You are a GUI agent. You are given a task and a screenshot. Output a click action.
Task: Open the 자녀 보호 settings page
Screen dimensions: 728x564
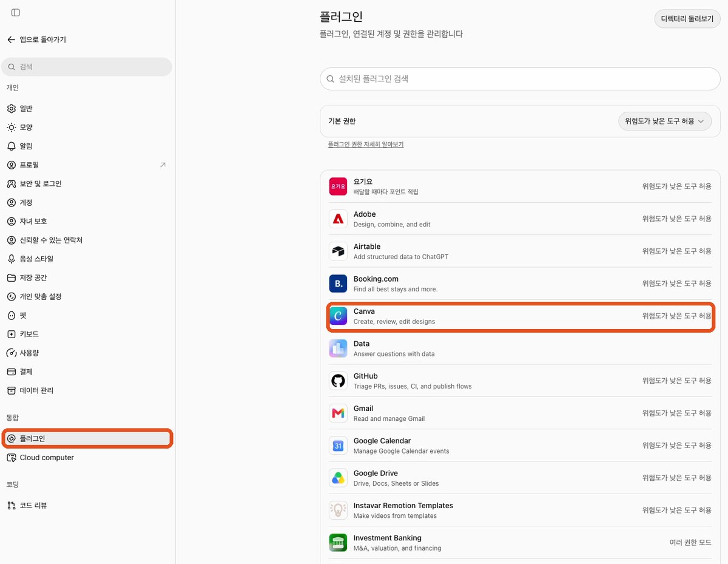[87, 222]
